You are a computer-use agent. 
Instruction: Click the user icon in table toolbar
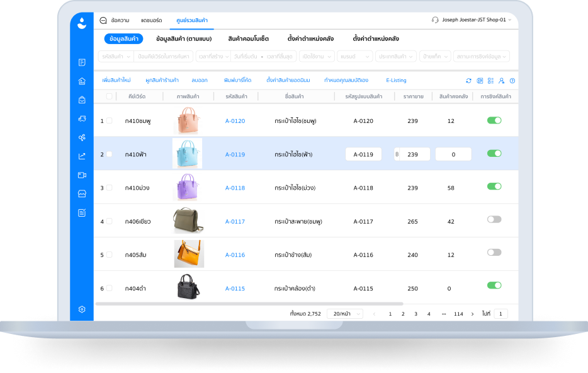(x=501, y=81)
